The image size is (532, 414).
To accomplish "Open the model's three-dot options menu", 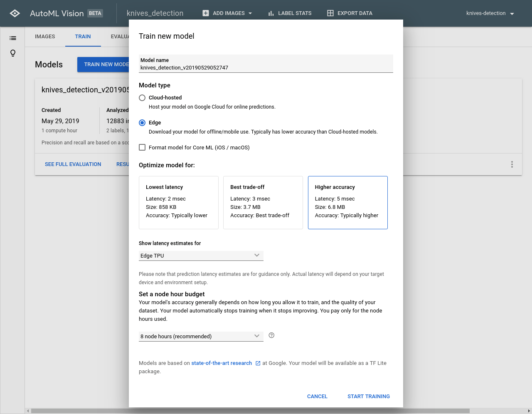I will coord(512,164).
